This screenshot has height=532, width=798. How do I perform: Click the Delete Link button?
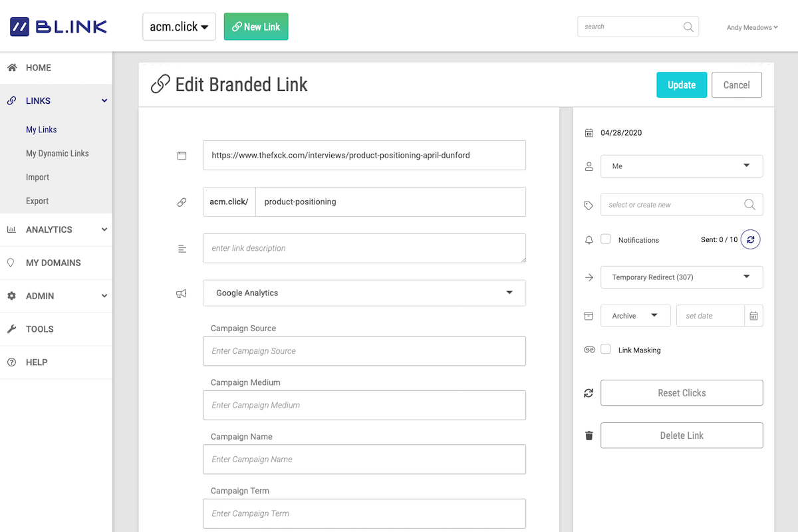681,436
